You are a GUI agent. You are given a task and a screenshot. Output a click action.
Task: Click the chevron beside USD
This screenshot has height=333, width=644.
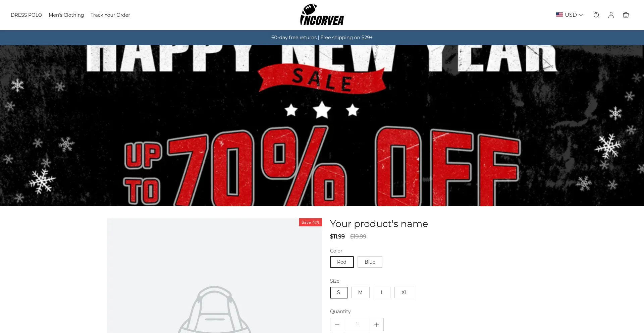581,15
